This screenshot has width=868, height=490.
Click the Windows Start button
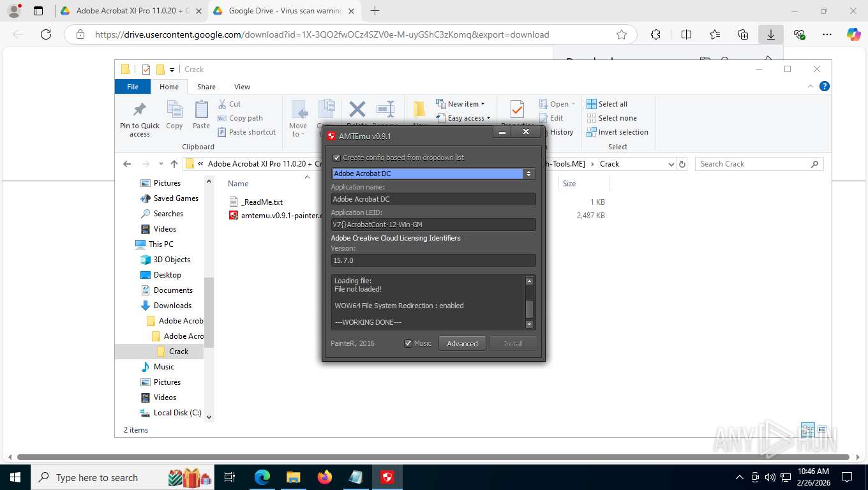click(15, 477)
